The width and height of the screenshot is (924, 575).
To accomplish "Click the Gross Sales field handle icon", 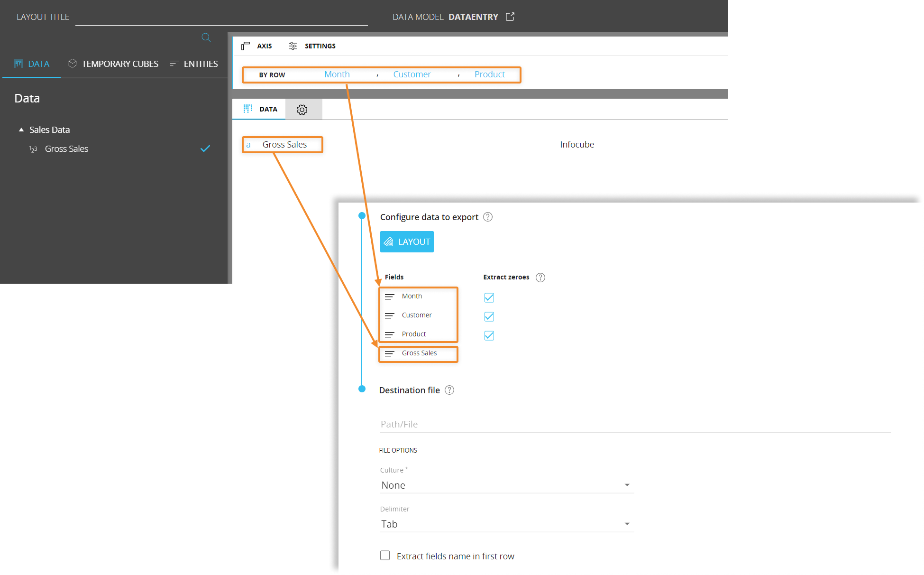I will (390, 353).
